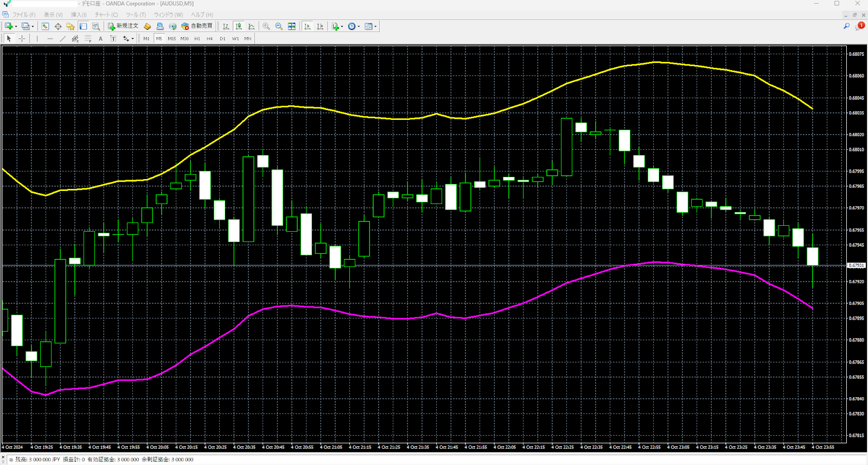Close the terminal bar with the X
The height and width of the screenshot is (465, 868).
pyautogui.click(x=3, y=457)
